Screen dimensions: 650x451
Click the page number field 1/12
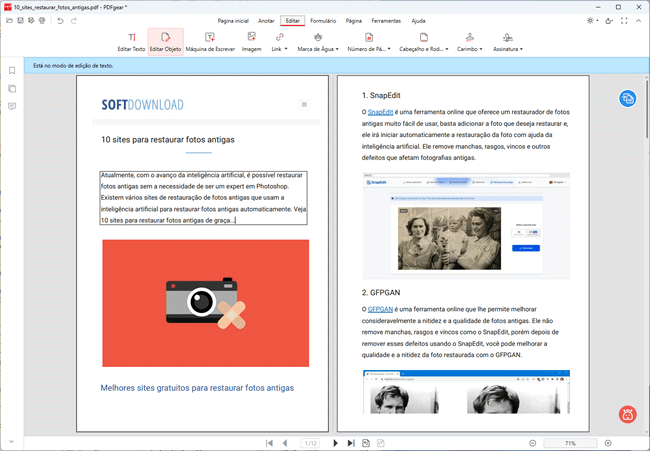tap(310, 443)
